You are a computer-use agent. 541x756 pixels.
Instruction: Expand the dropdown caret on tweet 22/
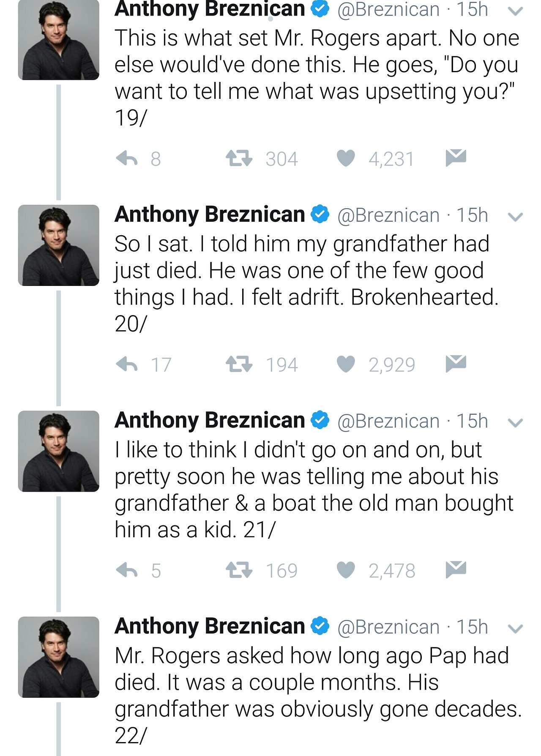coord(515,629)
